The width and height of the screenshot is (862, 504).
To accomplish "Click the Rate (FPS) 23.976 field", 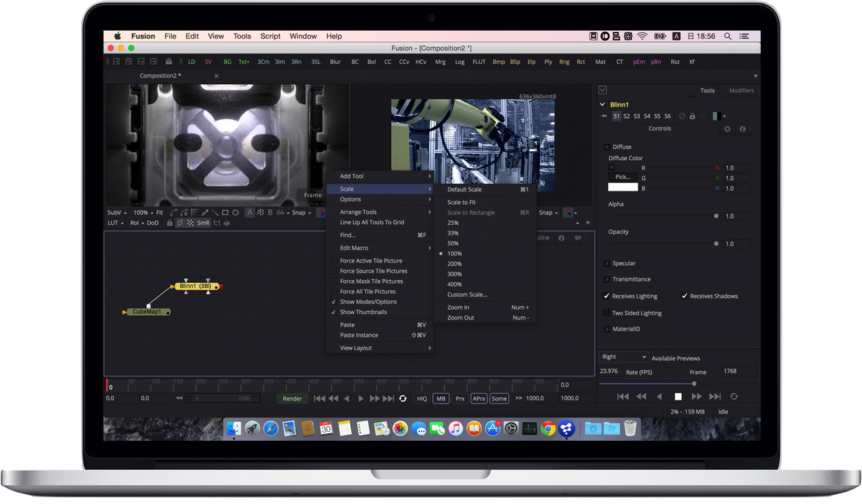I will [610, 371].
